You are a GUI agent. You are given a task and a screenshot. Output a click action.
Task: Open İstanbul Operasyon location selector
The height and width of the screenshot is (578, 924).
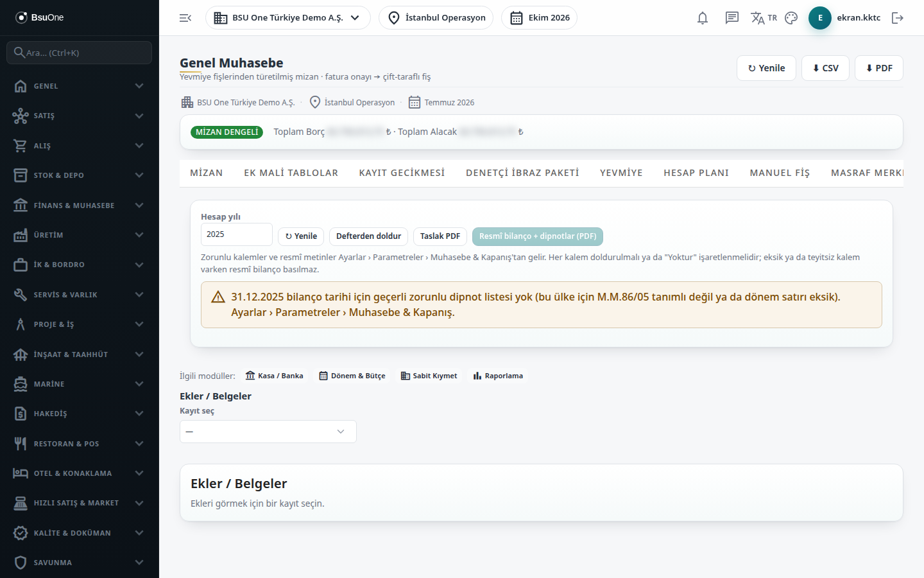point(436,18)
